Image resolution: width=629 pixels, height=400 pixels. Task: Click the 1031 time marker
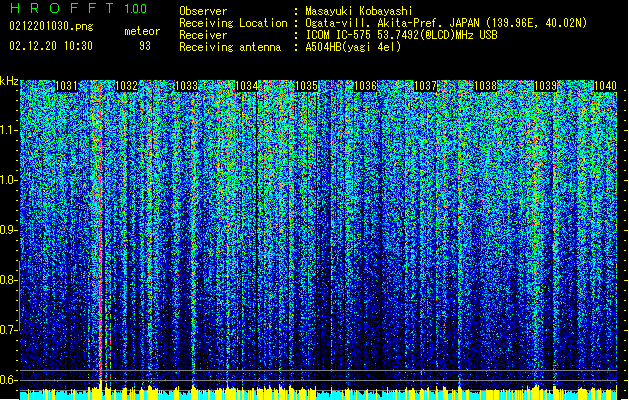tap(67, 87)
